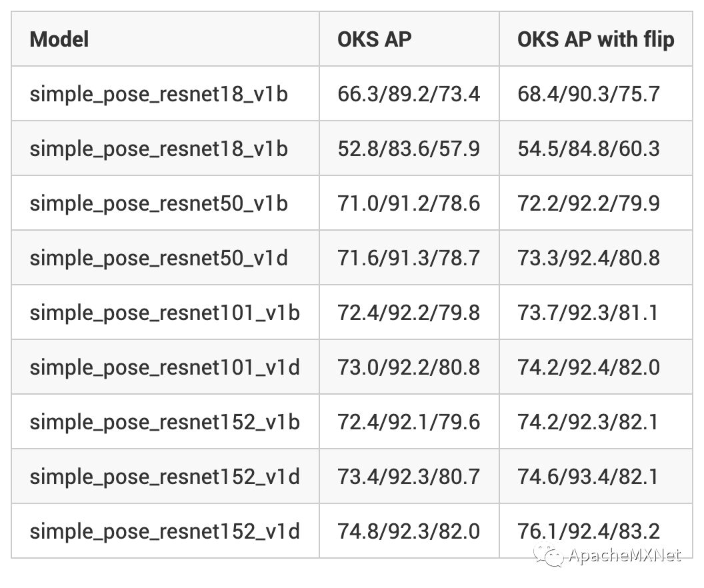Image resolution: width=704 pixels, height=588 pixels.
Task: Click the 52.8/83.6/57.9 OKS AP cell
Action: pos(408,149)
